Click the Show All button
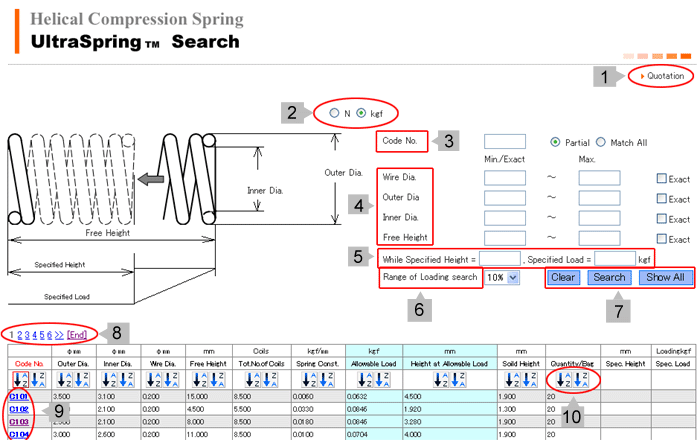Image resolution: width=700 pixels, height=440 pixels. pos(665,278)
